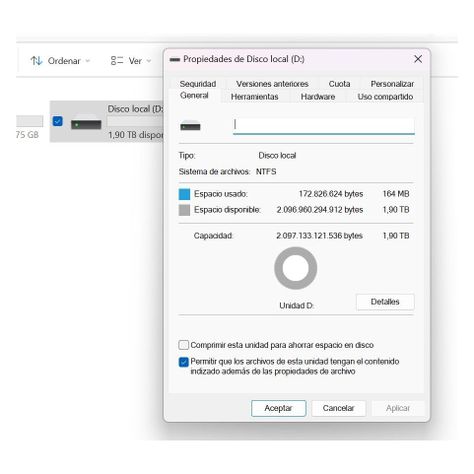Click the 164 MB used value

click(x=396, y=194)
